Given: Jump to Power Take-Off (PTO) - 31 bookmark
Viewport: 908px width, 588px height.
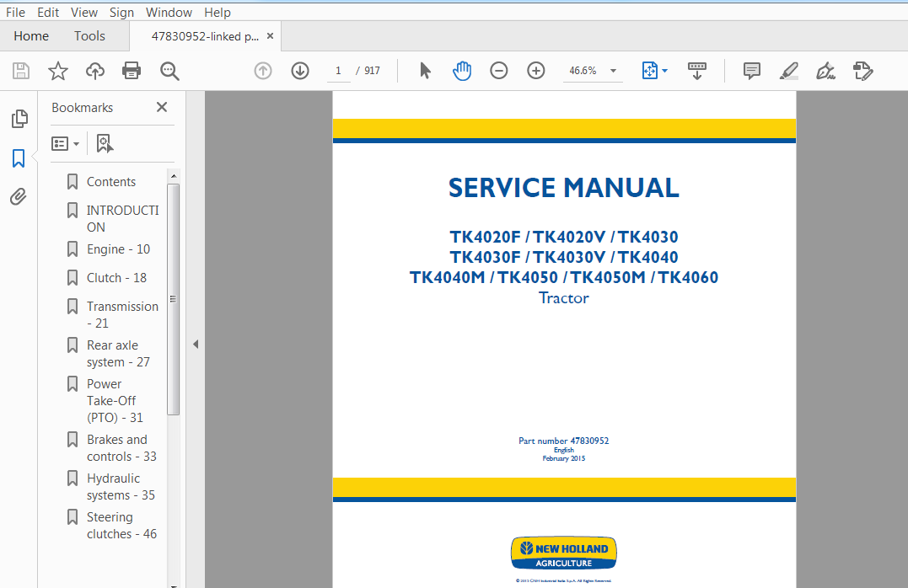Looking at the screenshot, I should pyautogui.click(x=115, y=400).
